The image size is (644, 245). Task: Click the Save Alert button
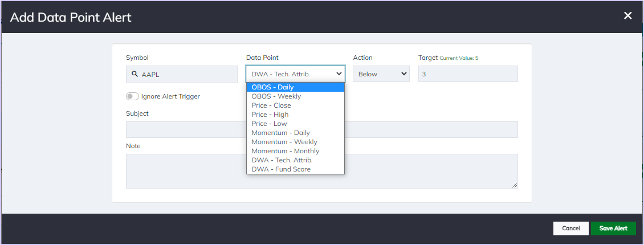613,228
